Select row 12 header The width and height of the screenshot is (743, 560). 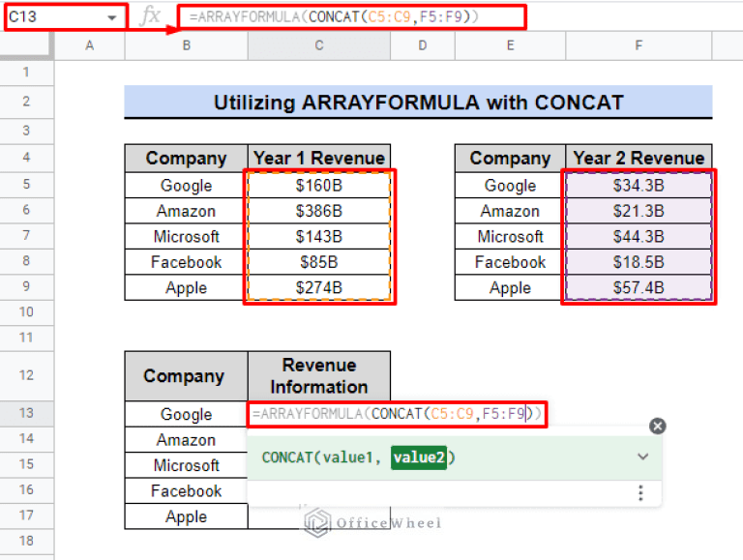click(x=26, y=375)
